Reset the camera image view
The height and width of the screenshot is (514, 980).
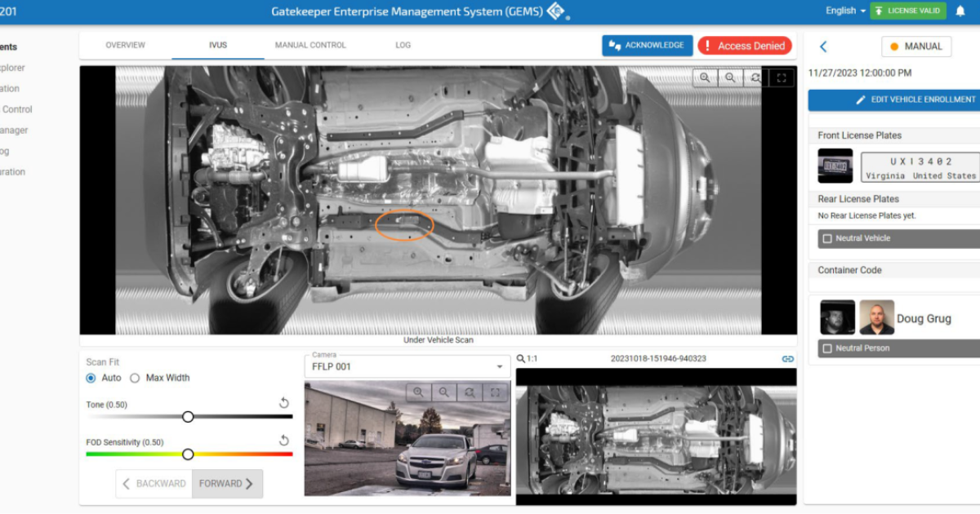pyautogui.click(x=470, y=392)
